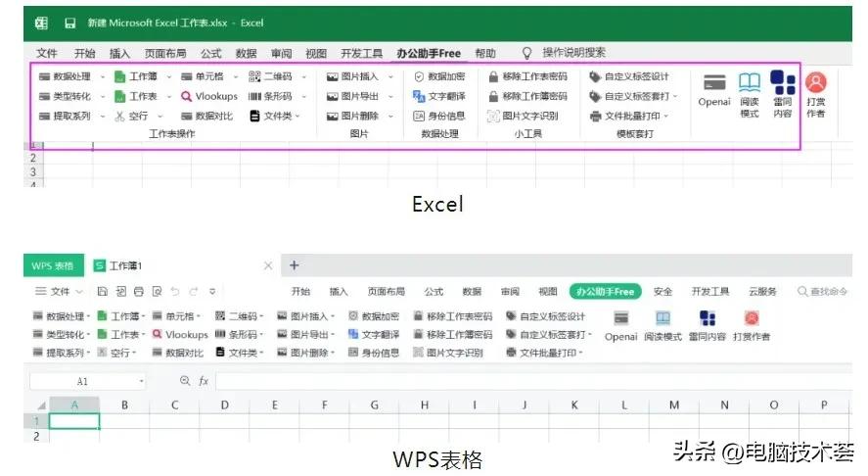Click 图片文字识别 in the WPS ribbon
This screenshot has height=476, width=868.
[x=448, y=353]
